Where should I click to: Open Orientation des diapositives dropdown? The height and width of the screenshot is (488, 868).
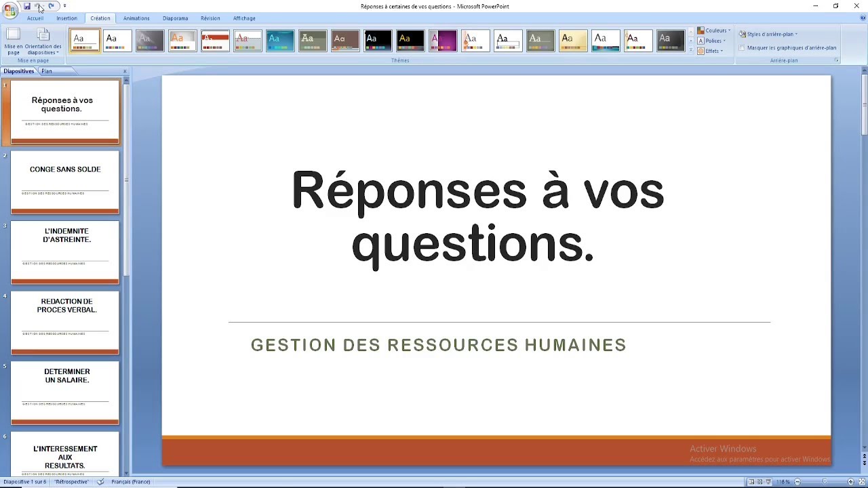click(43, 41)
